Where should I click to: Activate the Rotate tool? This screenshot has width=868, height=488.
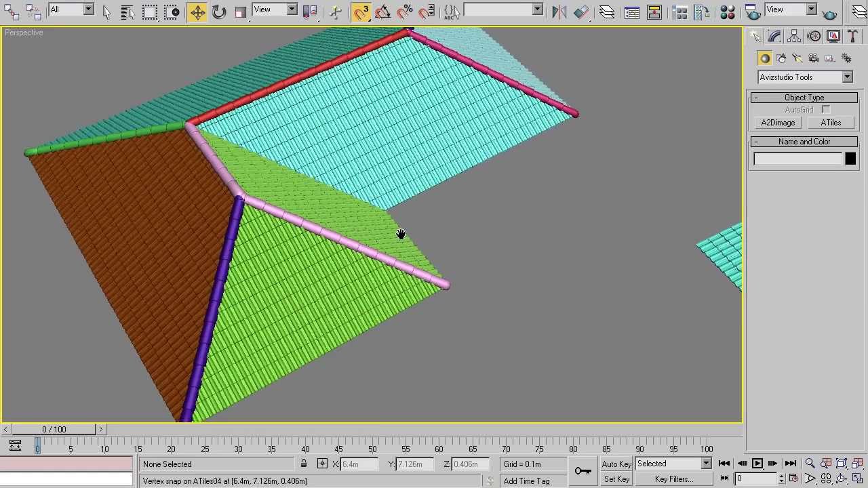pyautogui.click(x=219, y=12)
